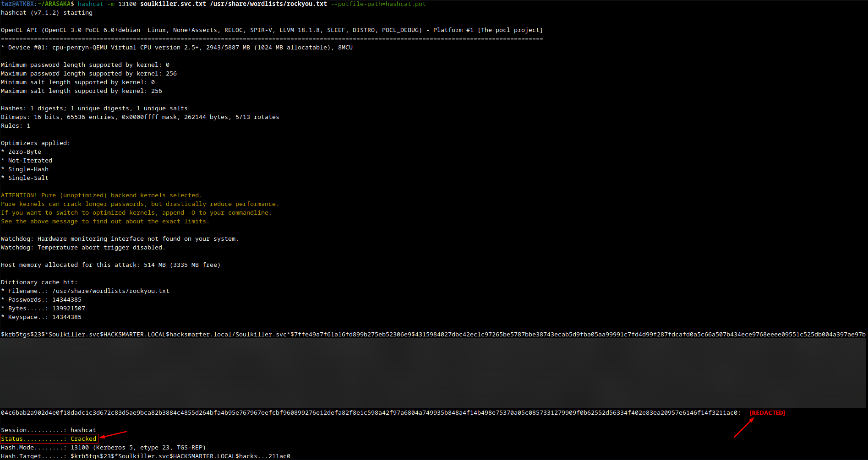The width and height of the screenshot is (868, 460).
Task: Click the red [REDACTED] password label
Action: pyautogui.click(x=767, y=413)
